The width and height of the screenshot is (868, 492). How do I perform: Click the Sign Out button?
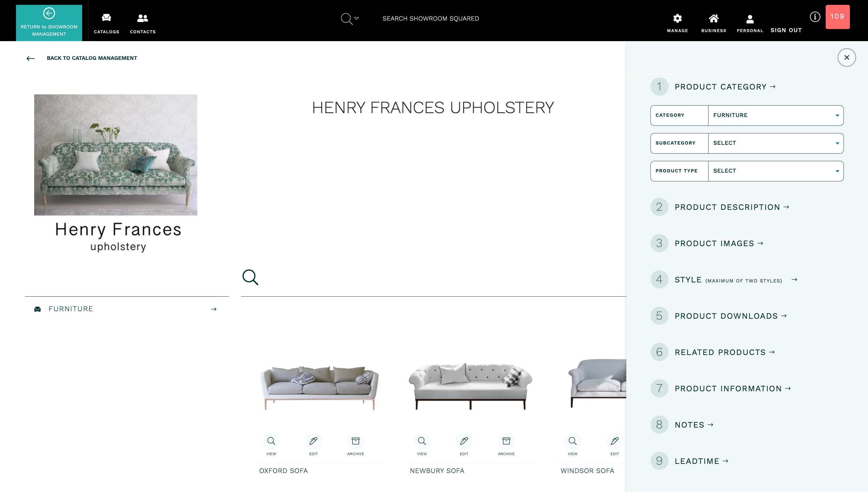[x=786, y=30]
